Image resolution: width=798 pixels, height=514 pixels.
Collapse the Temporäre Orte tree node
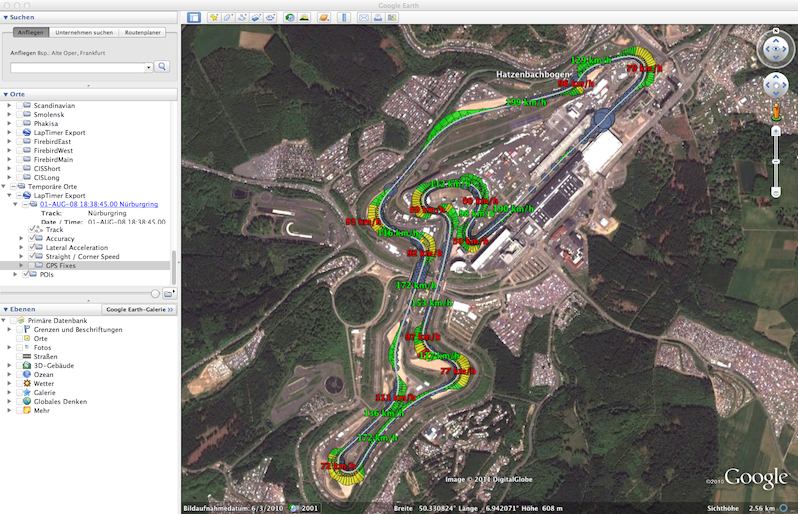coord(4,186)
